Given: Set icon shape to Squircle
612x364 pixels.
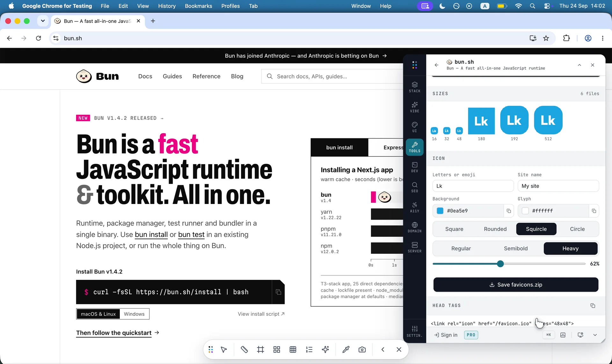Looking at the screenshot, I should (536, 229).
